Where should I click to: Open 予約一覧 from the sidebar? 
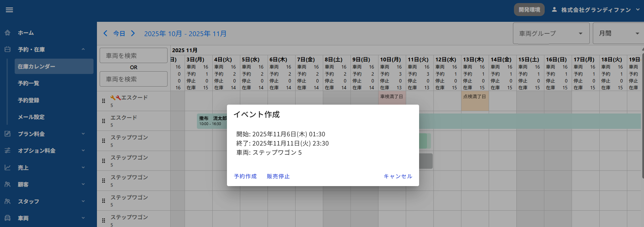(29, 83)
